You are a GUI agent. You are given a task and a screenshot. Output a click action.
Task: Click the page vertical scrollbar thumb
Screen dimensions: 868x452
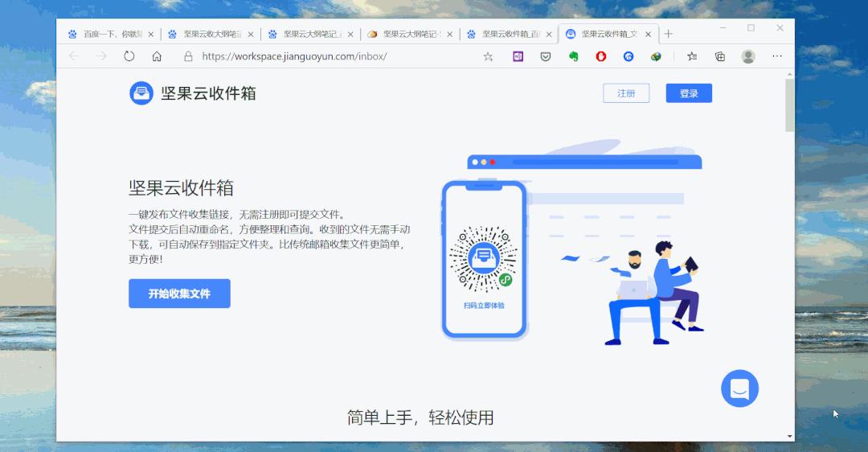pos(789,105)
